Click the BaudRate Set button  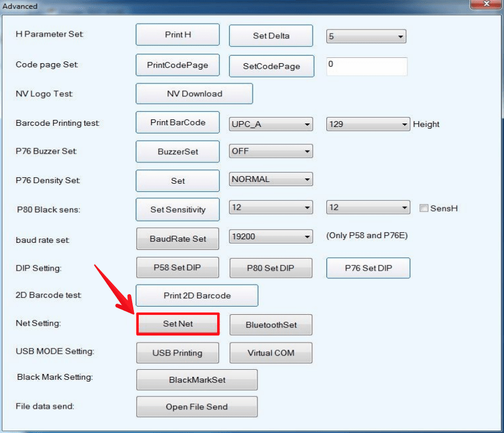click(x=178, y=239)
